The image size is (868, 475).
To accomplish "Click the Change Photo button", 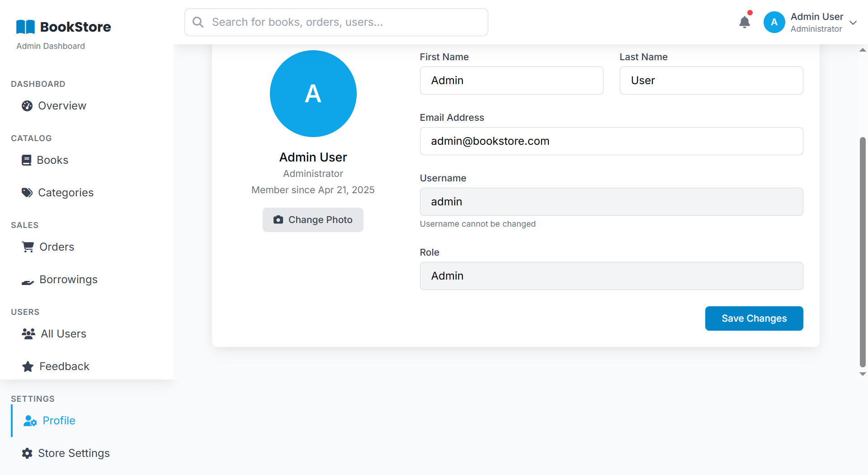I will [x=313, y=220].
